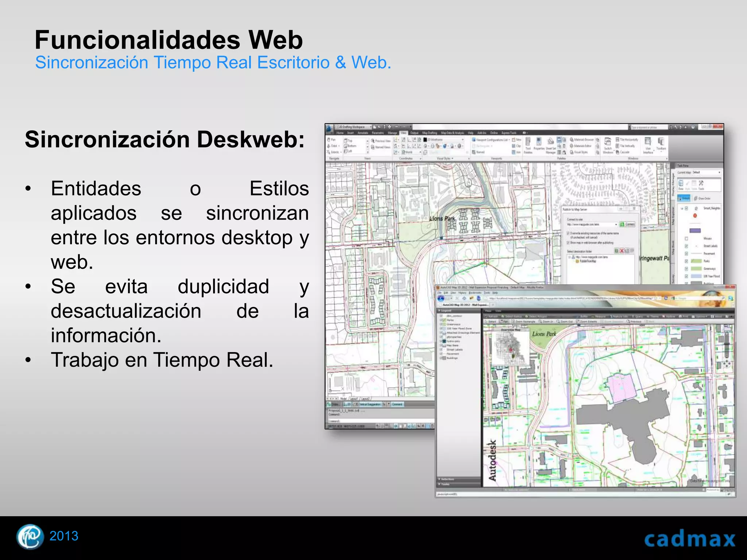Click the User Interface ribbon icon
The height and width of the screenshot is (560, 747).
(648, 145)
